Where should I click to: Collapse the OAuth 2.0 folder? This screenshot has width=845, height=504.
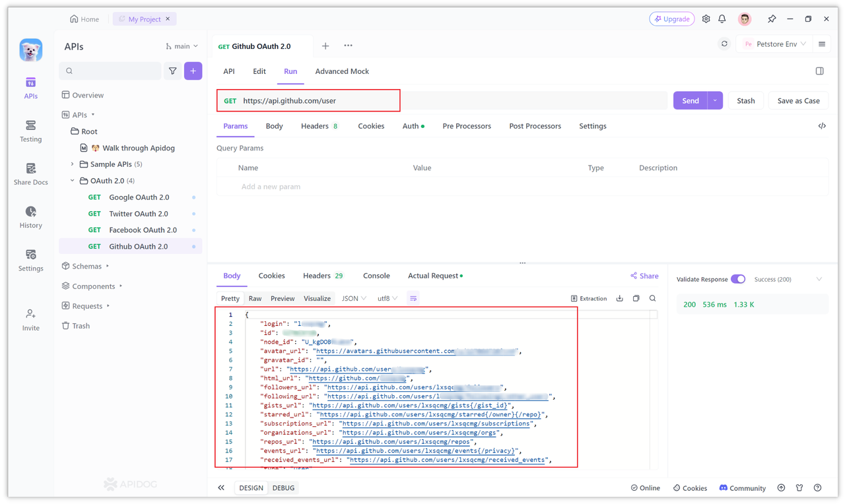click(73, 181)
